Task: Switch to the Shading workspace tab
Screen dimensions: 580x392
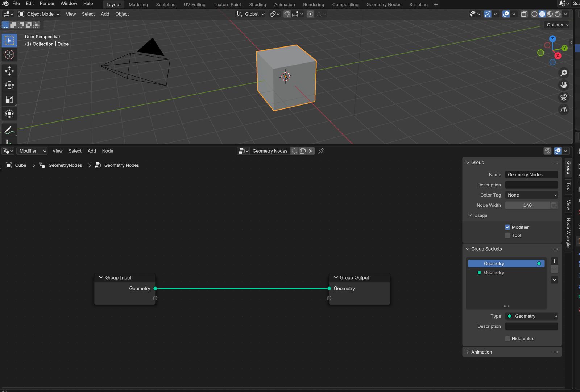Action: point(257,5)
